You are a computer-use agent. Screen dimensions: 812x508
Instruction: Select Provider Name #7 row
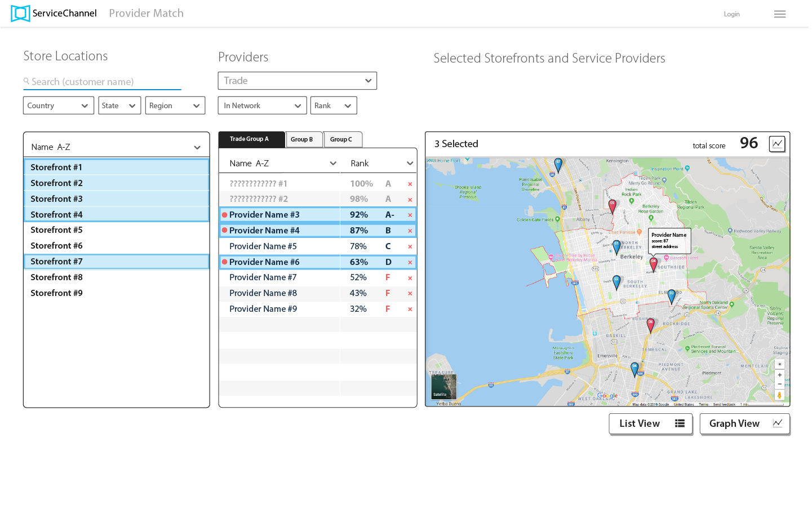(x=318, y=278)
